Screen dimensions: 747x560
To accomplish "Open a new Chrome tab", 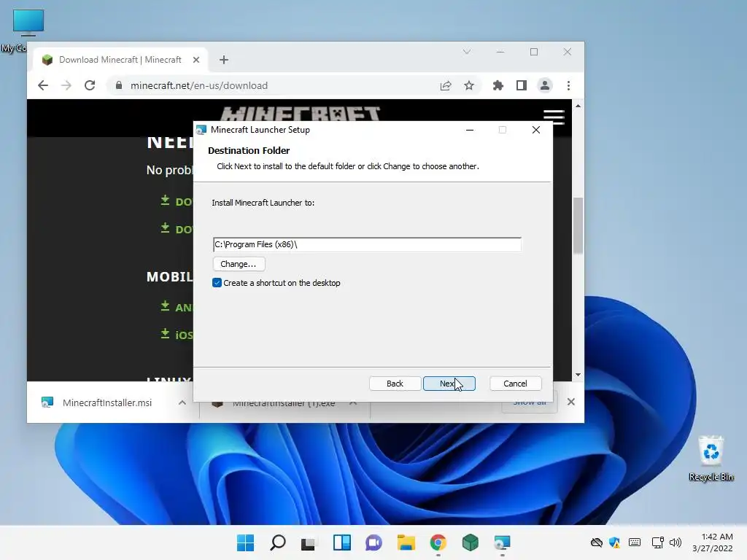I will (x=224, y=60).
